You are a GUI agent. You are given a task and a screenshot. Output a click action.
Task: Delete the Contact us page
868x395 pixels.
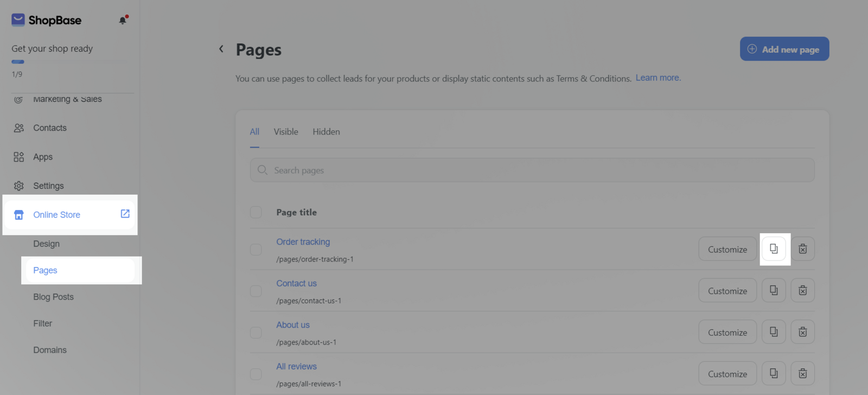pyautogui.click(x=803, y=290)
